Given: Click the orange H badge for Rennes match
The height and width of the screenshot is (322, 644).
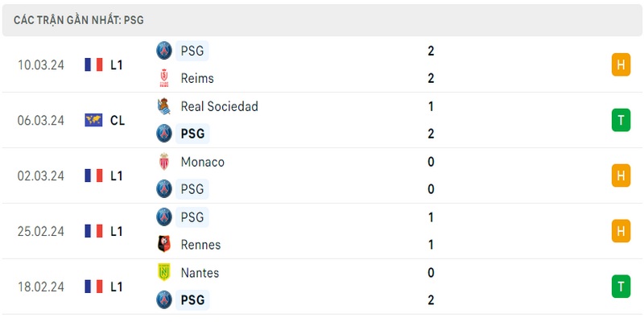Looking at the screenshot, I should tap(621, 231).
